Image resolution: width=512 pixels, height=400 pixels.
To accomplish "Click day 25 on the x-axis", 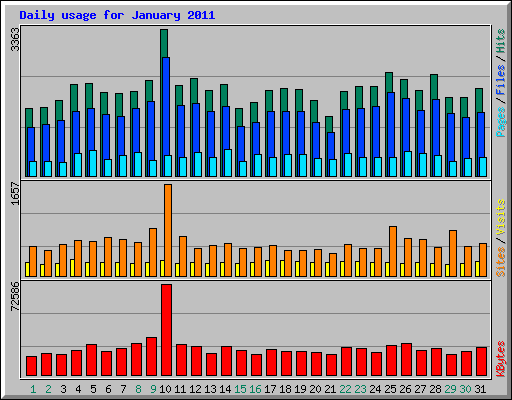I will point(390,389).
